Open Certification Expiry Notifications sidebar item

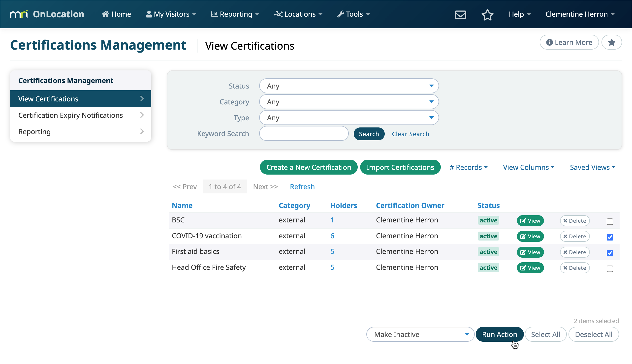[81, 115]
